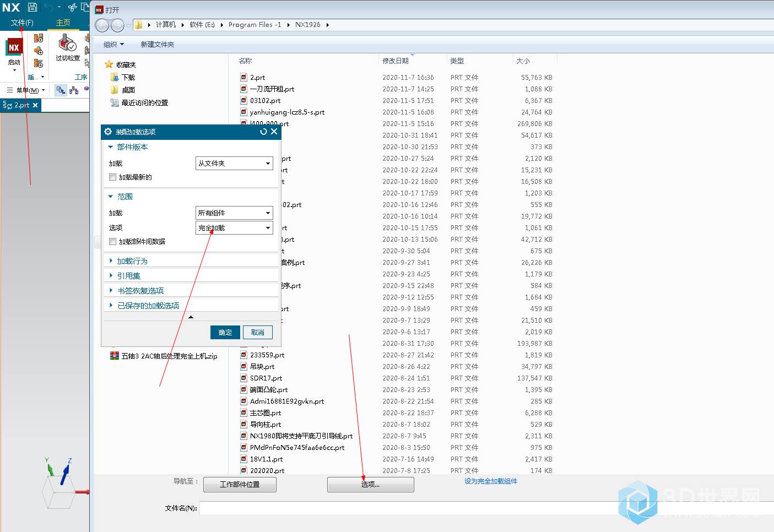Click the 收藏夹 star favorites icon
The image size is (774, 532).
point(109,64)
